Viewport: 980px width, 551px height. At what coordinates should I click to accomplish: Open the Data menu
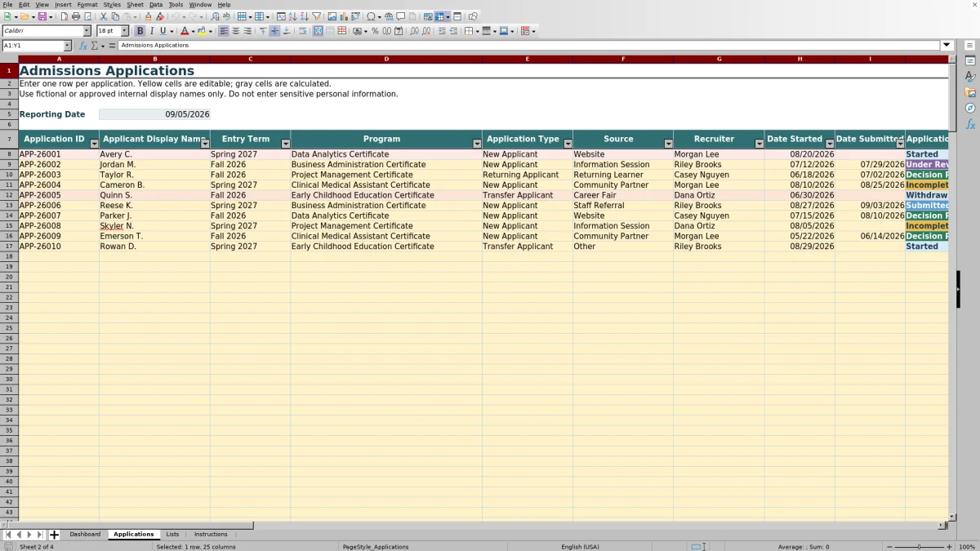[156, 4]
